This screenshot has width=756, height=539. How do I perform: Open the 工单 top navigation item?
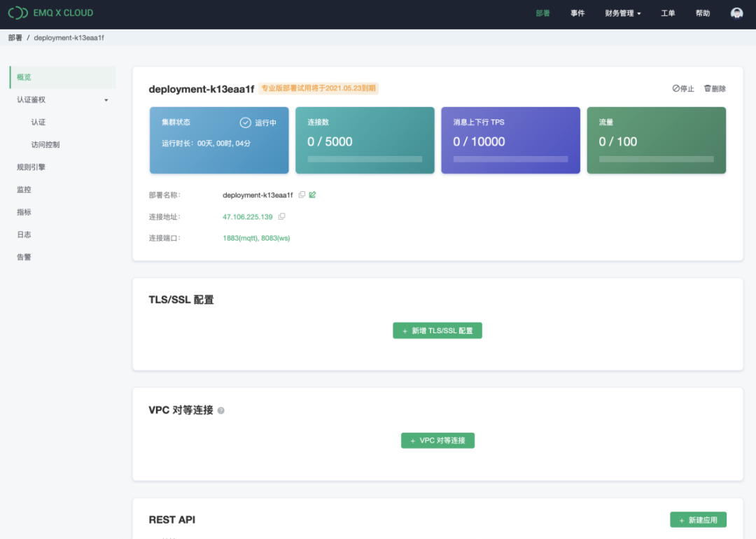click(x=668, y=13)
